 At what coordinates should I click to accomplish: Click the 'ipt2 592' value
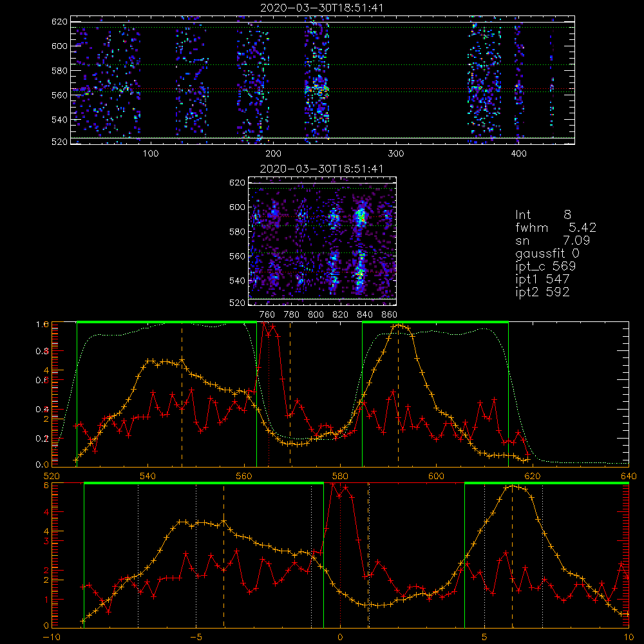point(542,292)
